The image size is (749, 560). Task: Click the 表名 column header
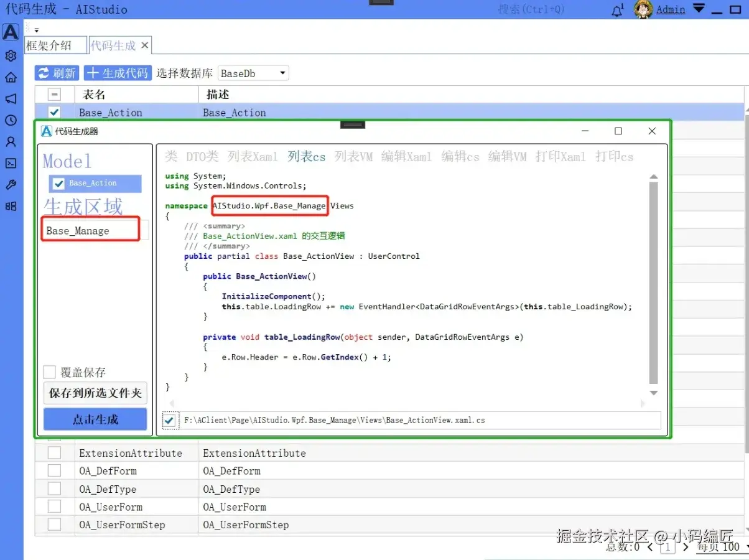tap(136, 95)
